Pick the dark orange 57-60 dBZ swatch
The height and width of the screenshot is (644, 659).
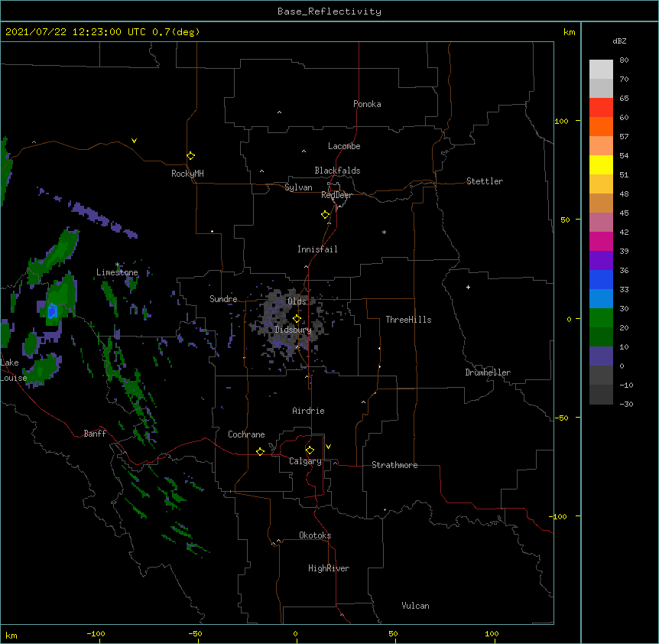pyautogui.click(x=601, y=126)
